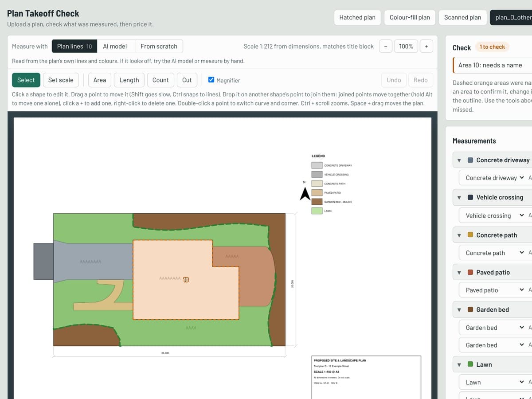532x399 pixels.
Task: Switch to the Scanned plan tab
Action: pyautogui.click(x=462, y=17)
